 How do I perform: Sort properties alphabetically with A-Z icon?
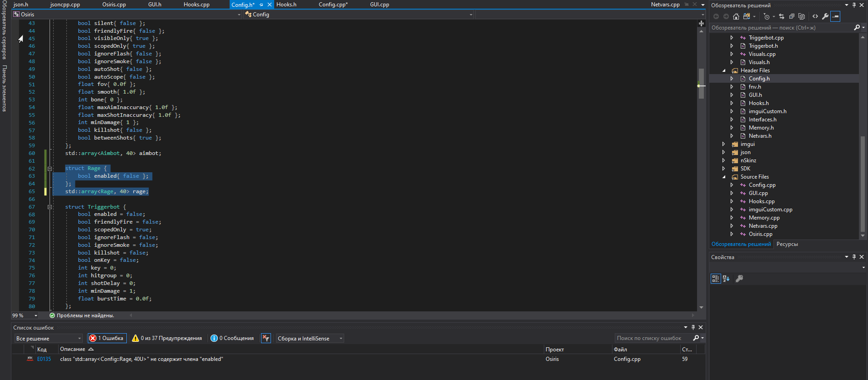click(726, 279)
